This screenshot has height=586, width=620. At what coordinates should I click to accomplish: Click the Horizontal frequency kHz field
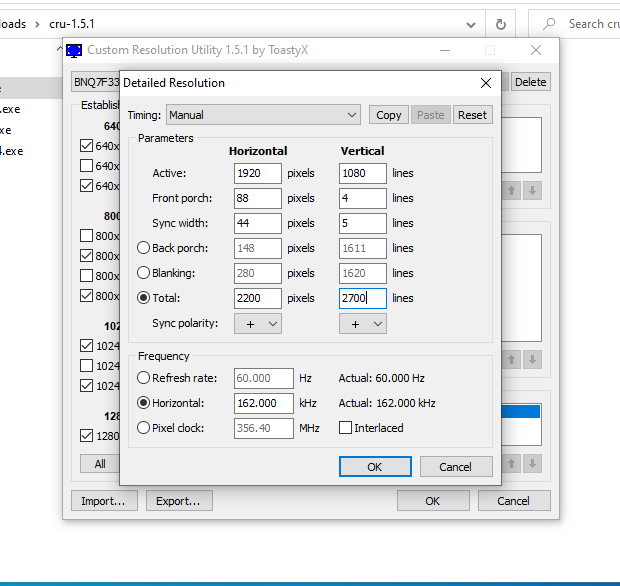(x=264, y=403)
